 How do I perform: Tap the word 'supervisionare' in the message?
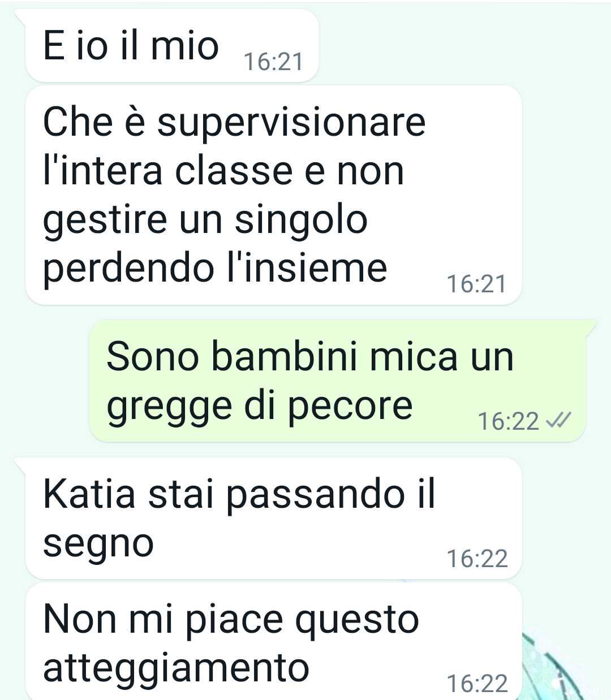[291, 123]
